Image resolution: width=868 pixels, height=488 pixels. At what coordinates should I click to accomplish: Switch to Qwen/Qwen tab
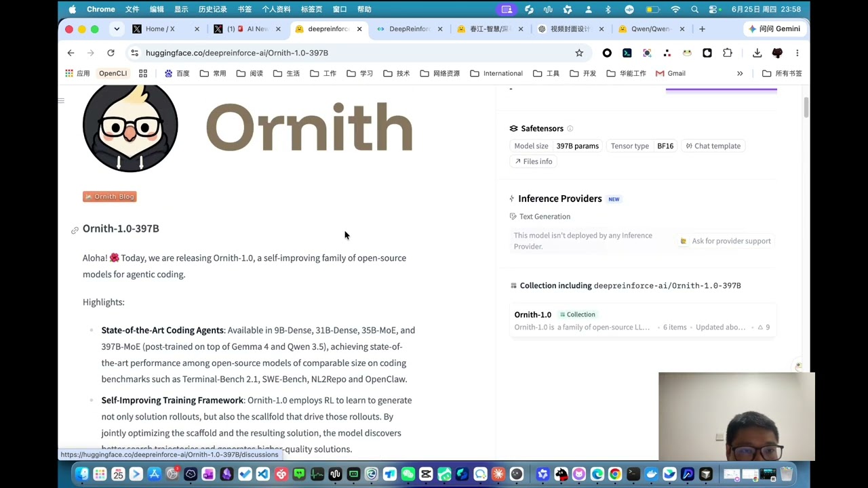click(x=652, y=29)
